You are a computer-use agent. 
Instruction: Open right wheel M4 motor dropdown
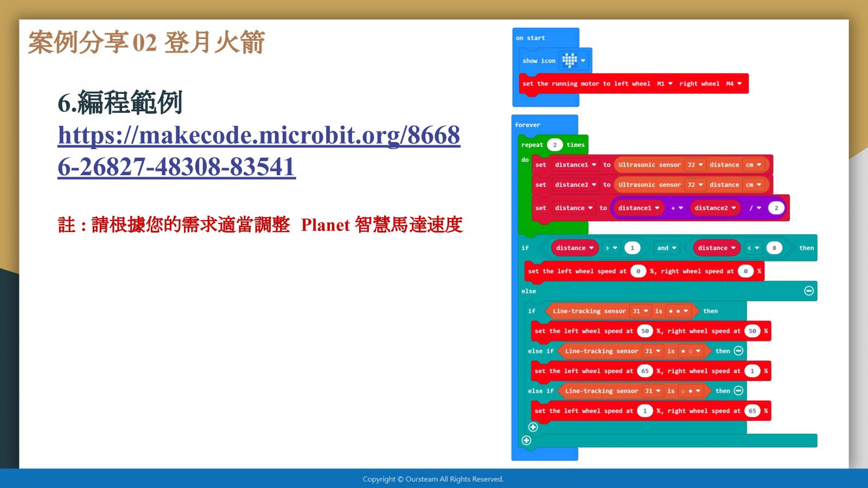point(734,84)
